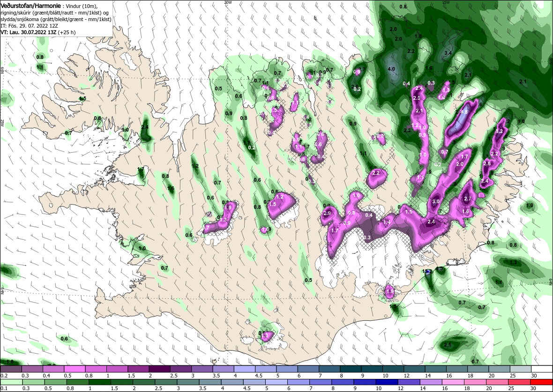Click the crimson 25 swatch in the bottom legend row
553x392 pixels.
click(519, 382)
